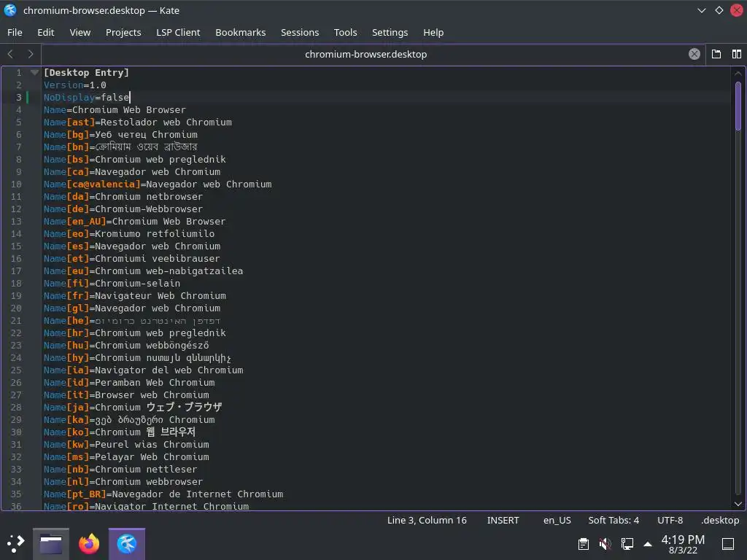747x560 pixels.
Task: Open the quick open document icon
Action: pos(716,54)
